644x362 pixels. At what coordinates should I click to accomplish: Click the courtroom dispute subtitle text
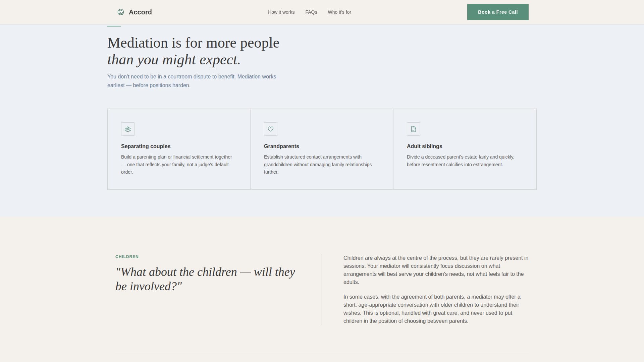(191, 81)
